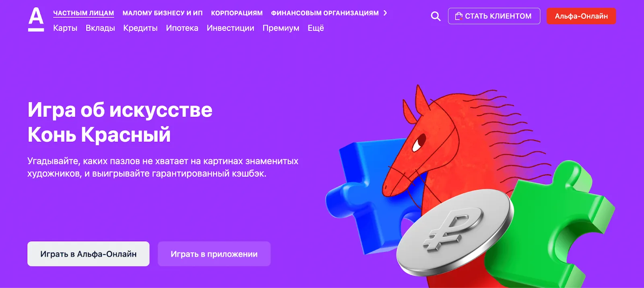
Task: Open the Карты menu
Action: 65,28
